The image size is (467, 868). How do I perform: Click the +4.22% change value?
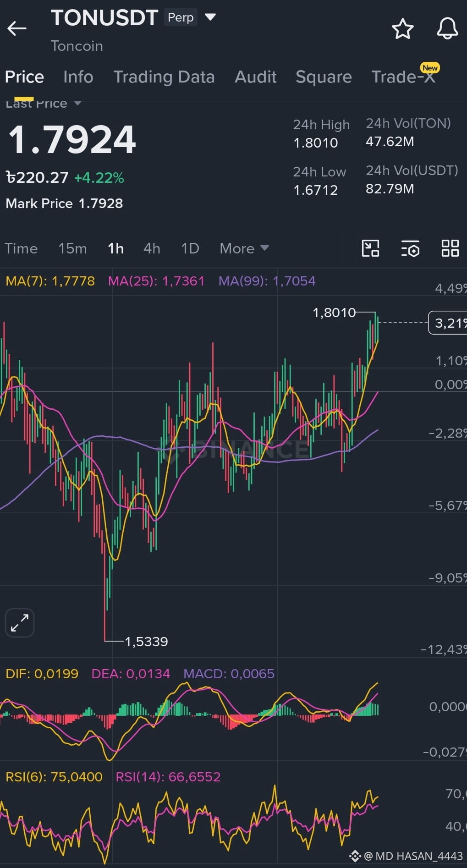(99, 178)
